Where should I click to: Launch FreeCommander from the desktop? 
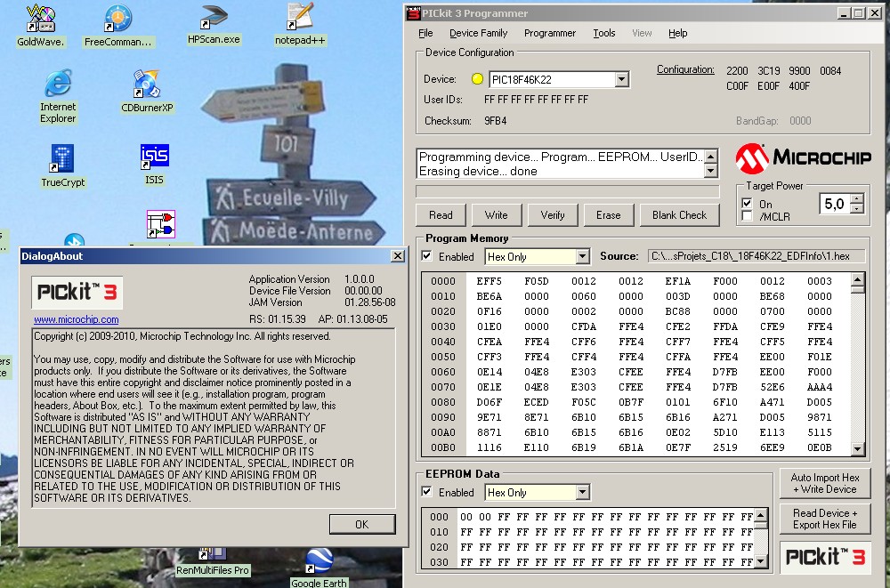(118, 26)
